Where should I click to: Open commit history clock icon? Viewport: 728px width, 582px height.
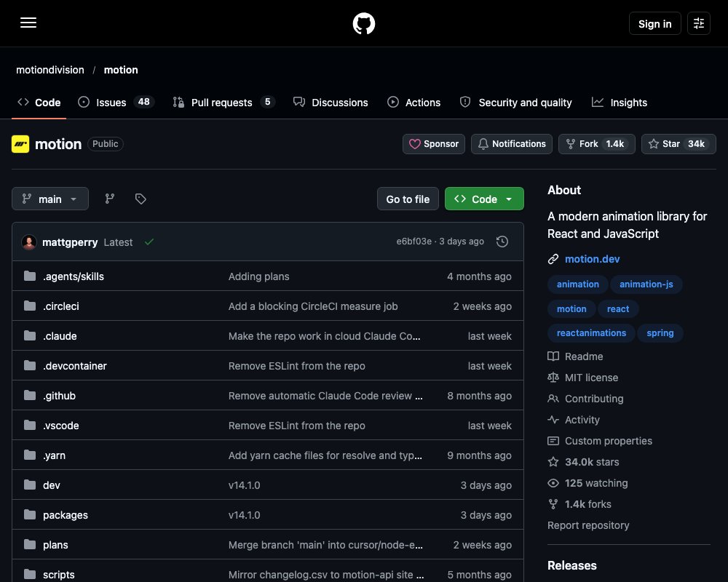pyautogui.click(x=502, y=242)
